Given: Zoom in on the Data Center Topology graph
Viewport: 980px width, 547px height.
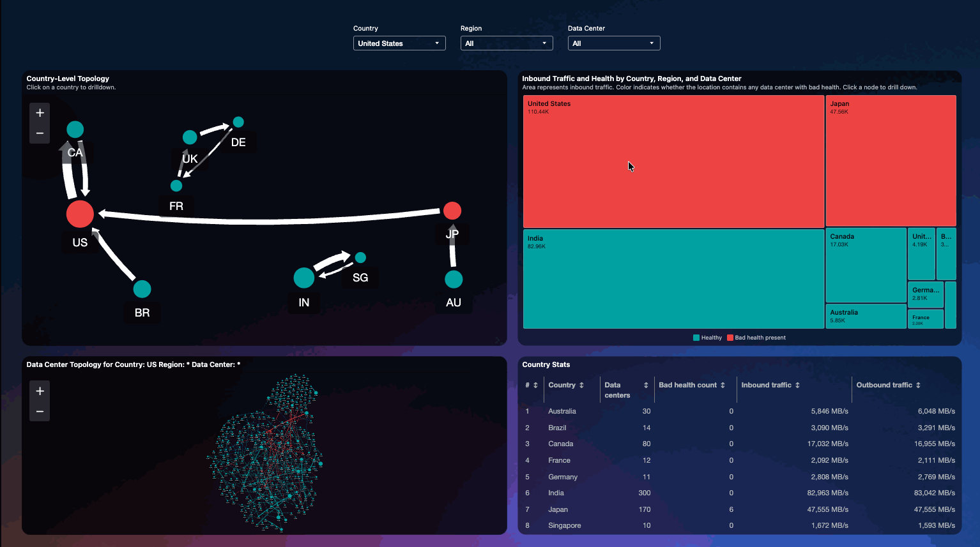Looking at the screenshot, I should [40, 391].
